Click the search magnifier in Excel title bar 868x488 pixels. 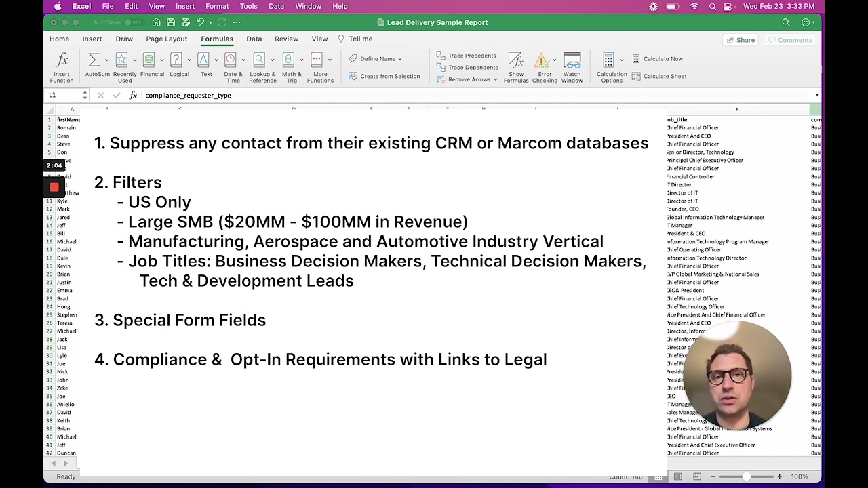click(786, 22)
